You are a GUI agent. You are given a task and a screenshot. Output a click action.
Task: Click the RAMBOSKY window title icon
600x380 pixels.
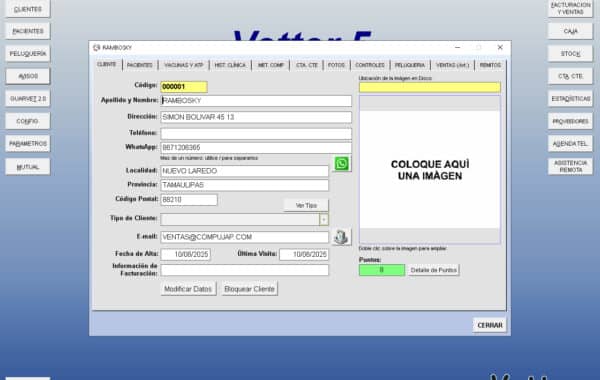point(97,47)
